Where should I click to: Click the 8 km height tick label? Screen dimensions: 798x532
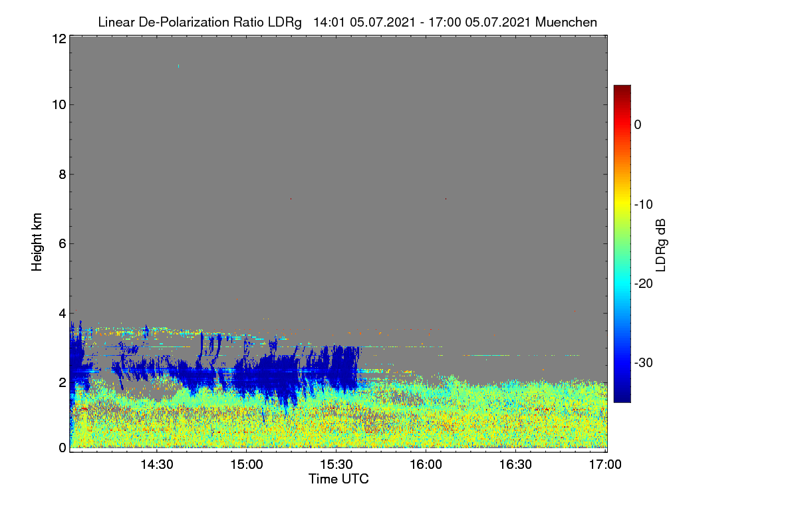coord(62,174)
